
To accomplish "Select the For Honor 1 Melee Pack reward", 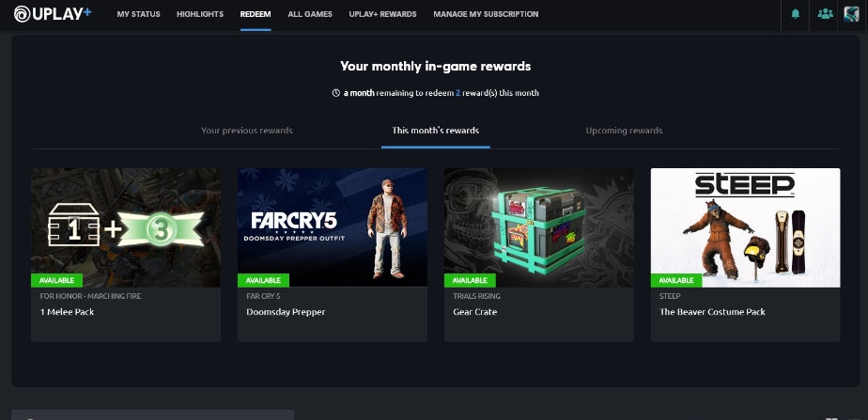I will pos(126,255).
